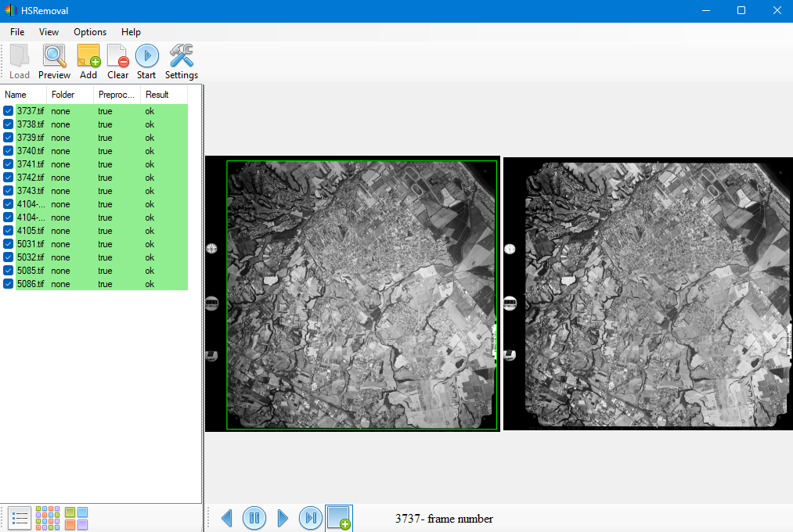Click the add-frame icon beside playback controls
Viewport: 793px width, 532px height.
pos(339,518)
